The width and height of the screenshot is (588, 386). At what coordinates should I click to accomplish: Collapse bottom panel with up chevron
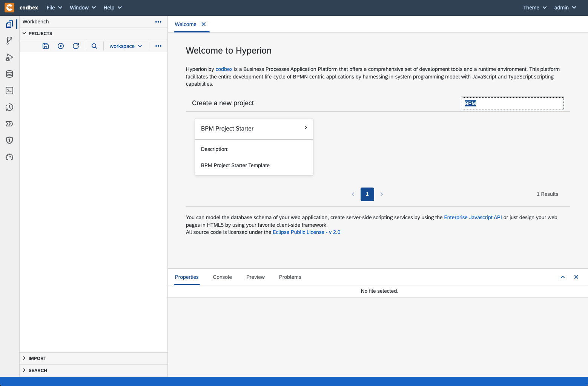(563, 277)
